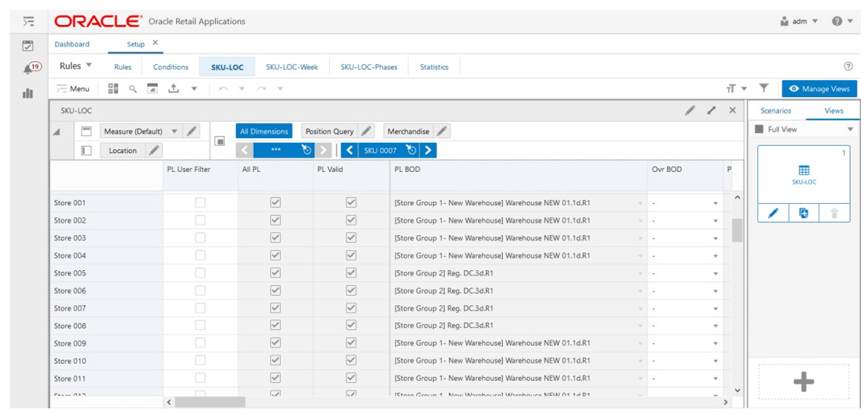
Task: Toggle All PL checkbox for Store 005
Action: coord(276,272)
